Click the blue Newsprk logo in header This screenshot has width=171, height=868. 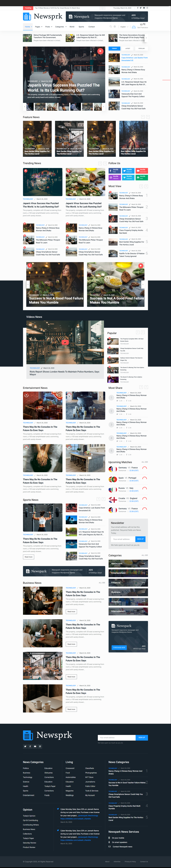click(43, 16)
